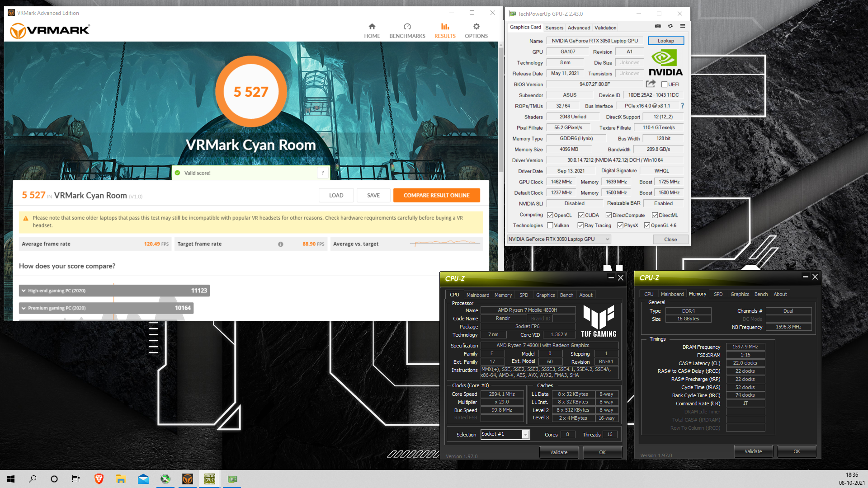The height and width of the screenshot is (488, 868).
Task: Toggle the CUDA checkbox in GPU-Z
Action: click(581, 215)
